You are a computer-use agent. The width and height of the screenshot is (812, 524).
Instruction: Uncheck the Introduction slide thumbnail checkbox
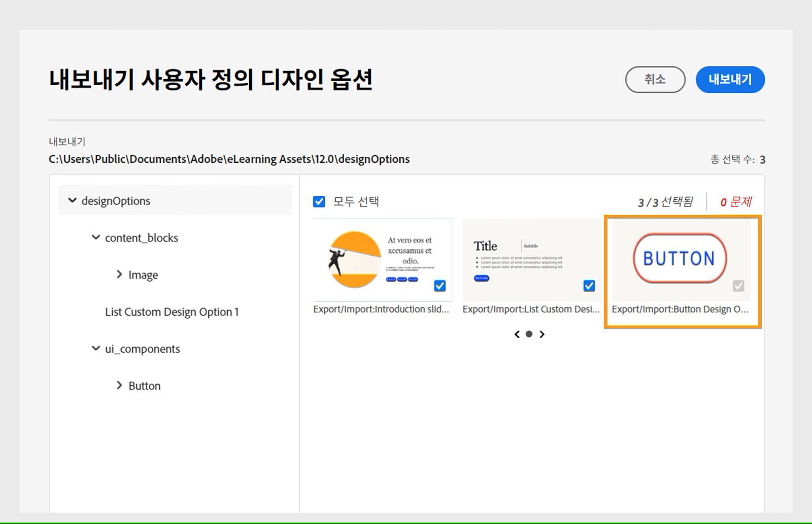tap(439, 286)
